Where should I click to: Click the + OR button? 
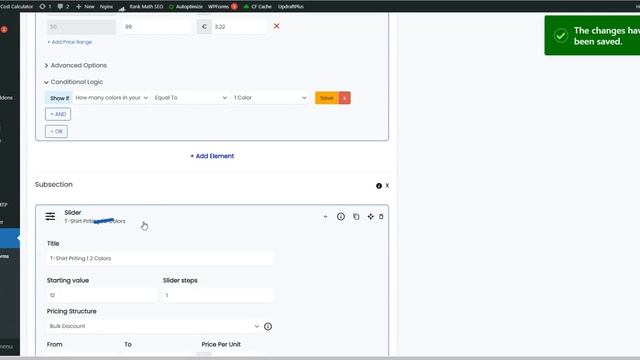[56, 131]
